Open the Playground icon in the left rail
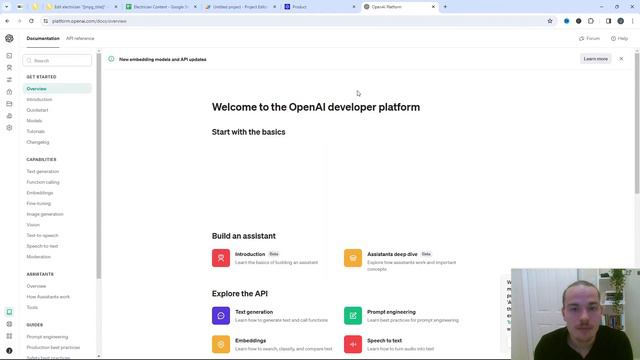The width and height of the screenshot is (640, 360). coord(9,56)
